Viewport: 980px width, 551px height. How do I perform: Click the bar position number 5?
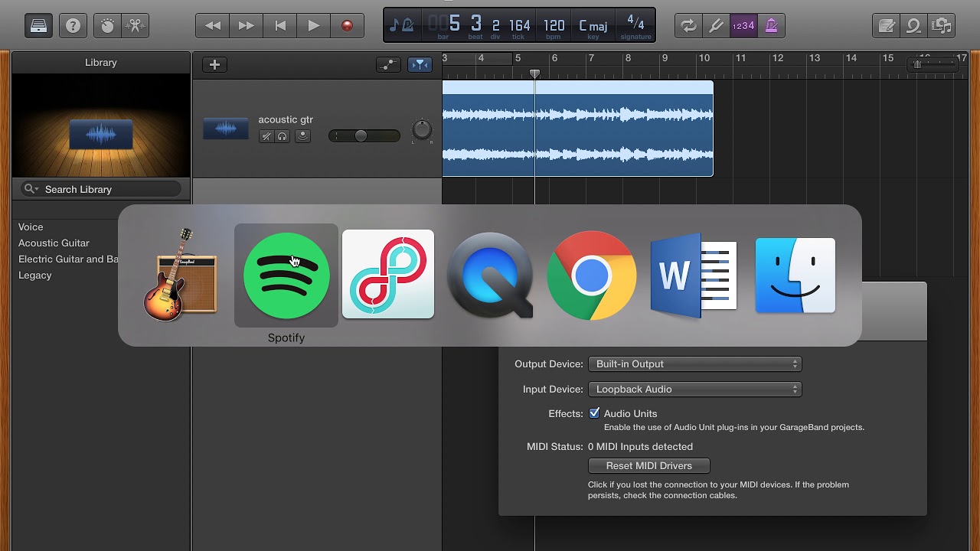(455, 24)
